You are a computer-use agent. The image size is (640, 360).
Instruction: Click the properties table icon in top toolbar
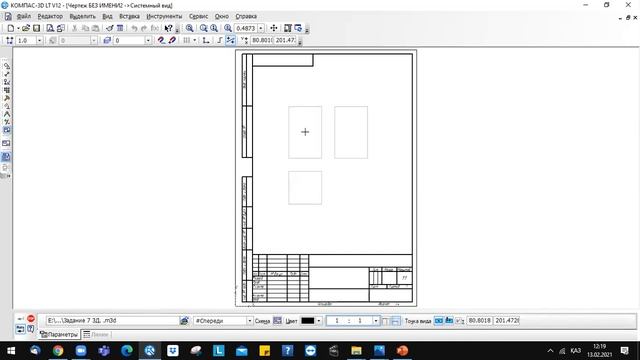click(120, 28)
